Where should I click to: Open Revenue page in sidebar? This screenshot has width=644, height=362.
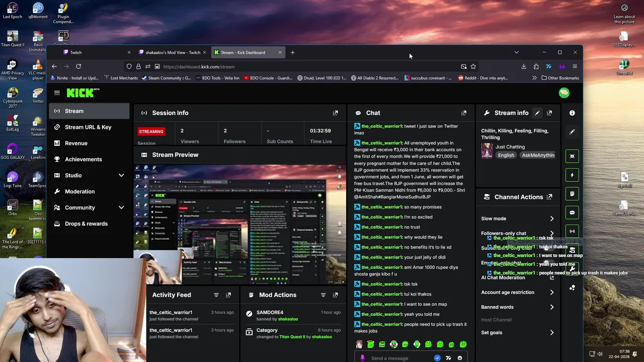(x=90, y=143)
